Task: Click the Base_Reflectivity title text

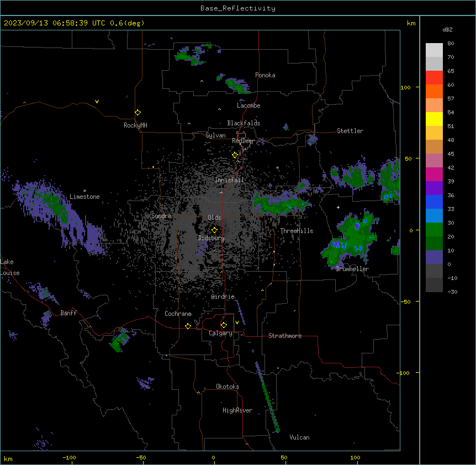Action: (x=238, y=8)
